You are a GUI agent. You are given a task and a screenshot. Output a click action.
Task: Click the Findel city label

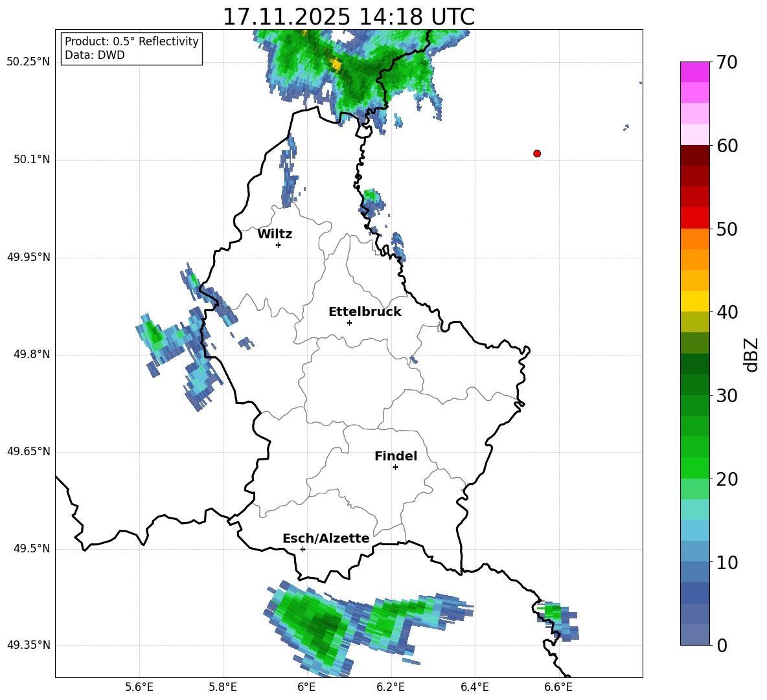(x=396, y=456)
